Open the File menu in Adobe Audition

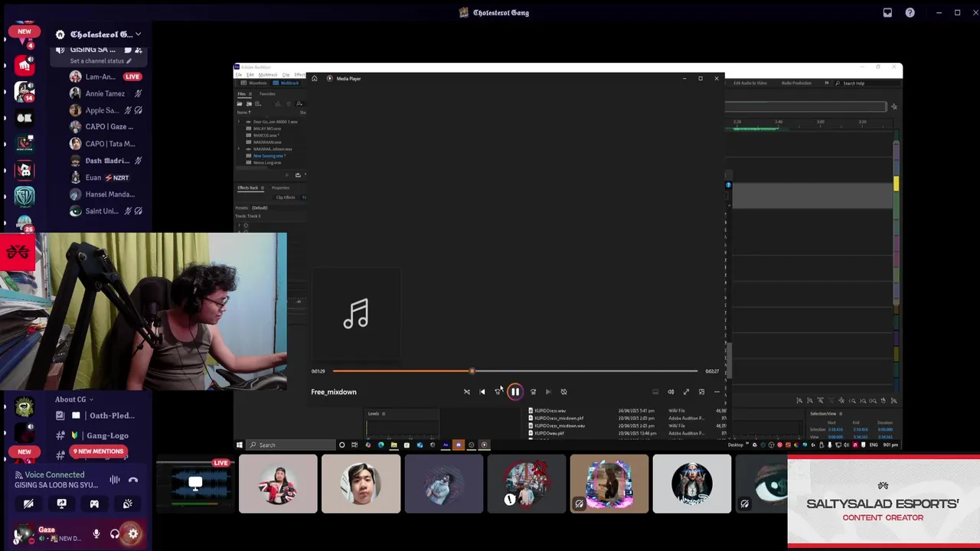(x=239, y=75)
